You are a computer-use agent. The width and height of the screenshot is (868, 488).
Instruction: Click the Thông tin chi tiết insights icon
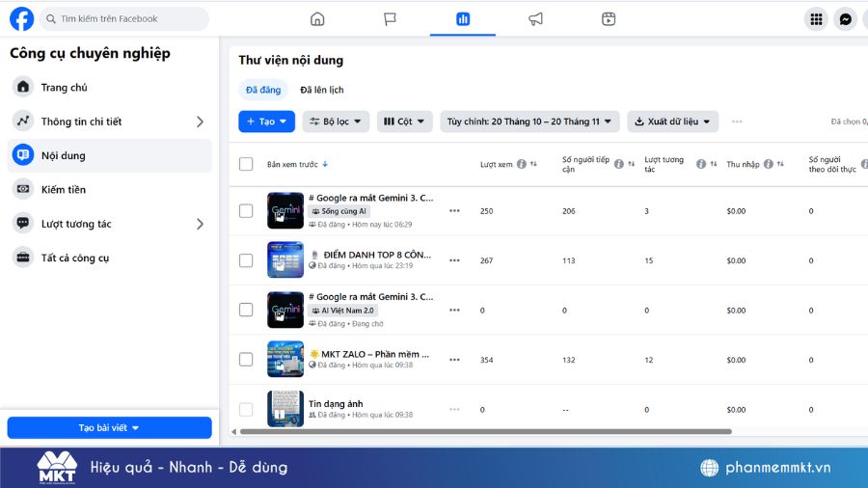23,122
